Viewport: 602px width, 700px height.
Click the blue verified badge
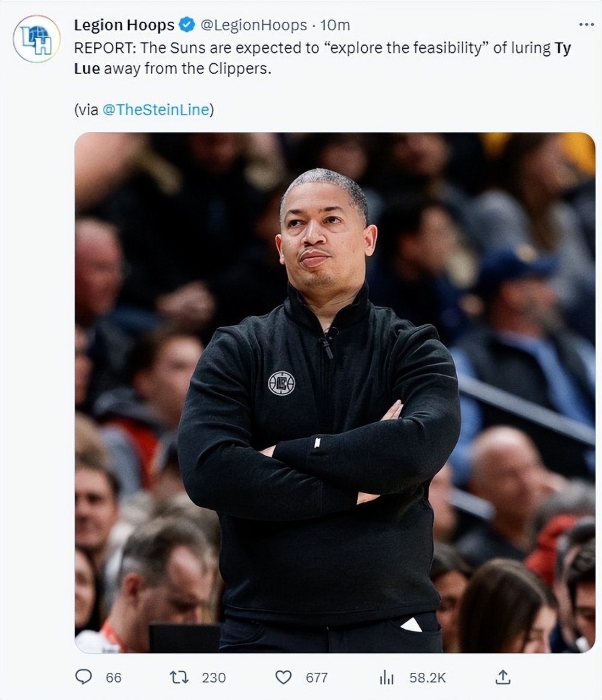pos(187,25)
